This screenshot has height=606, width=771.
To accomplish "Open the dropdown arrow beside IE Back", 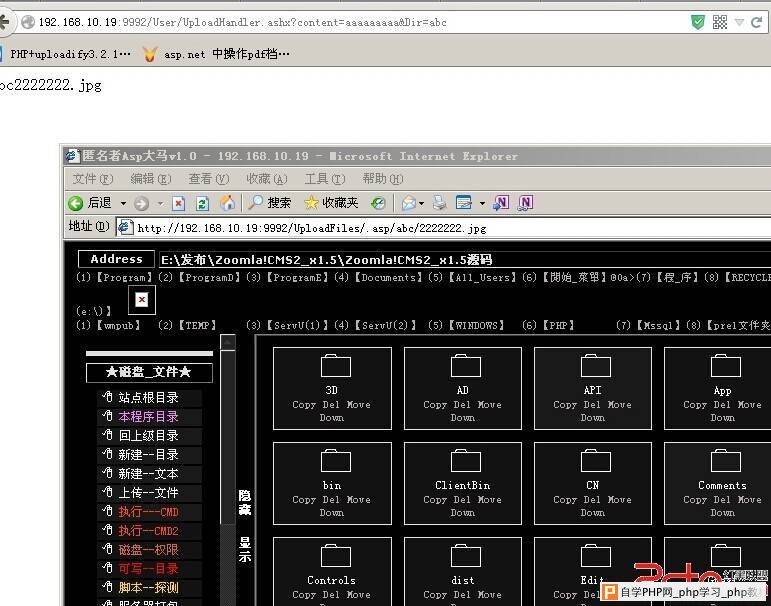I will tap(123, 203).
